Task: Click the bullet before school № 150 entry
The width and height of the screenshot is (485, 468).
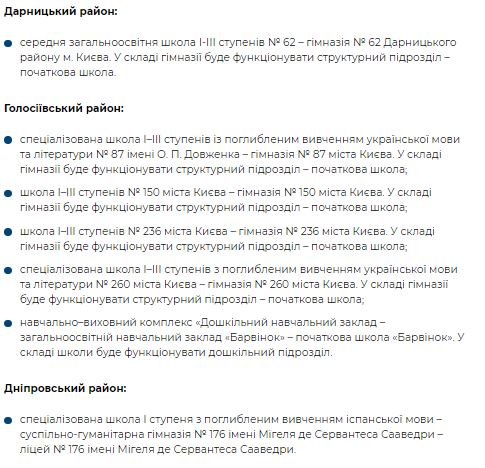Action: coord(8,193)
